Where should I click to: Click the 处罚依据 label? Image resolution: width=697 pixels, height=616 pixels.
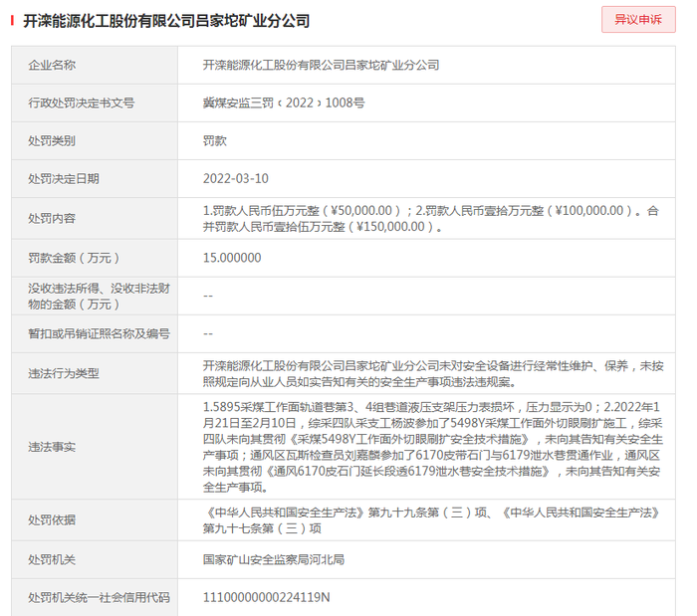(x=52, y=520)
